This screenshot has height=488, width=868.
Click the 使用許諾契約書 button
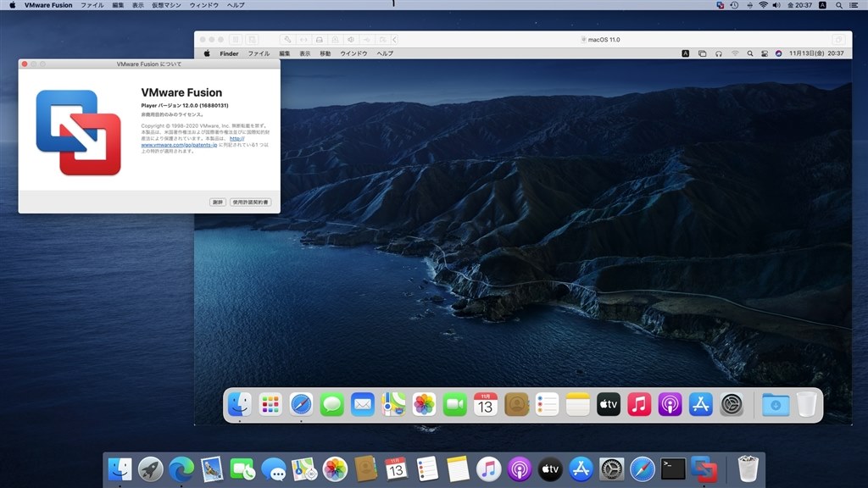(250, 202)
